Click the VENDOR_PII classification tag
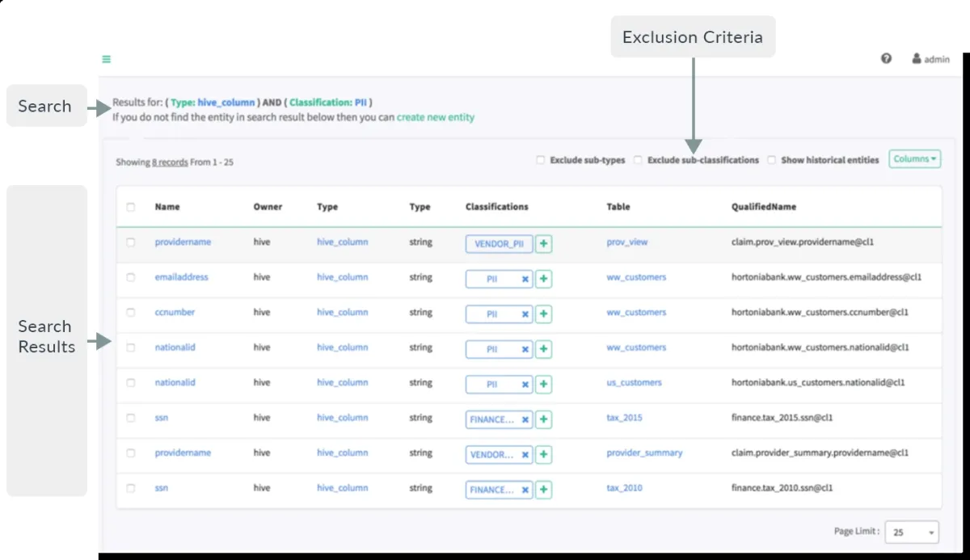The height and width of the screenshot is (560, 970). [499, 243]
